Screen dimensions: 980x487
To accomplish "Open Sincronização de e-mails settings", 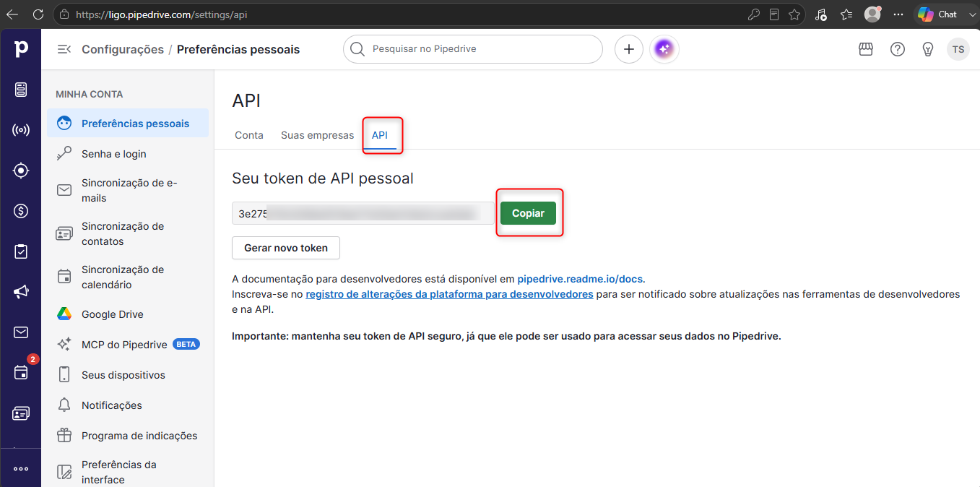I will [x=128, y=190].
